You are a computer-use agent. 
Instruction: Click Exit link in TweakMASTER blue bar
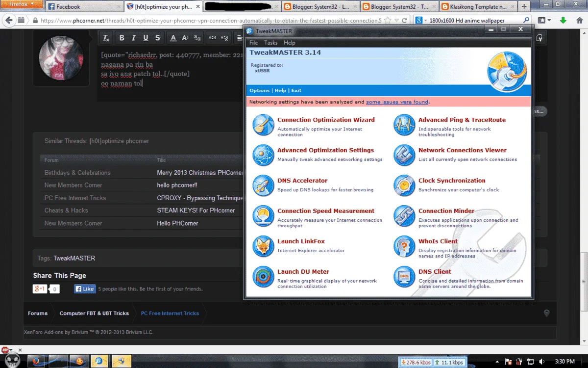pyautogui.click(x=296, y=90)
